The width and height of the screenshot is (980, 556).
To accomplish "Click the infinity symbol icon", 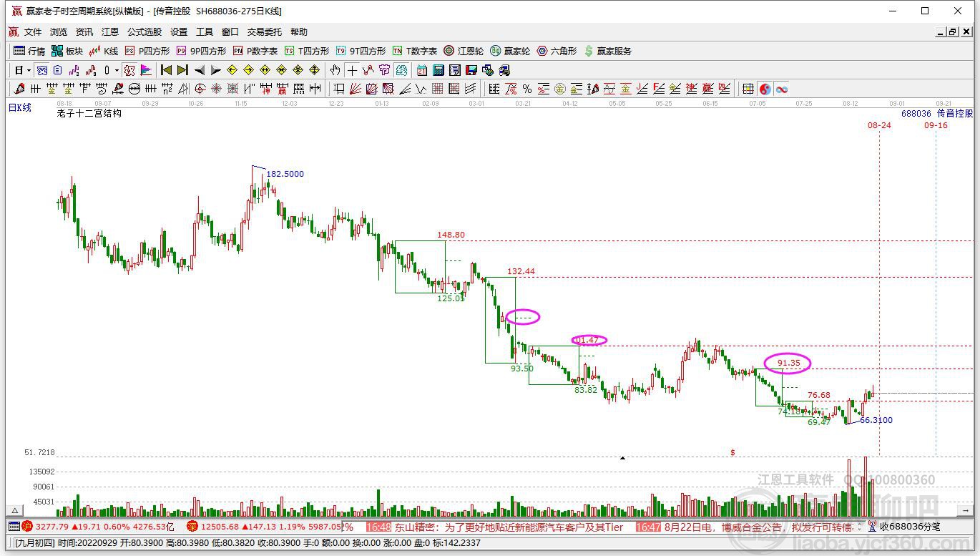I will [x=782, y=89].
